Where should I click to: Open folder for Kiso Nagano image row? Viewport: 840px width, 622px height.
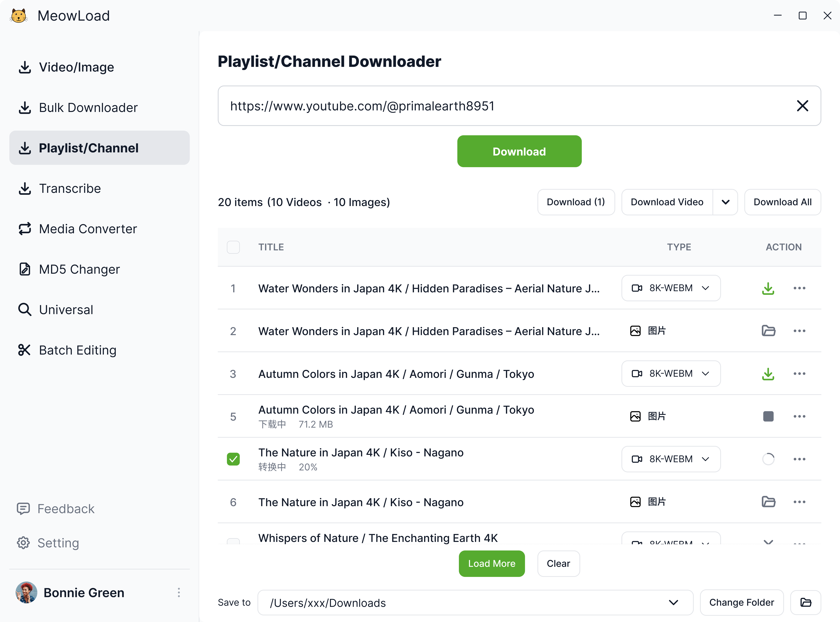pos(768,502)
